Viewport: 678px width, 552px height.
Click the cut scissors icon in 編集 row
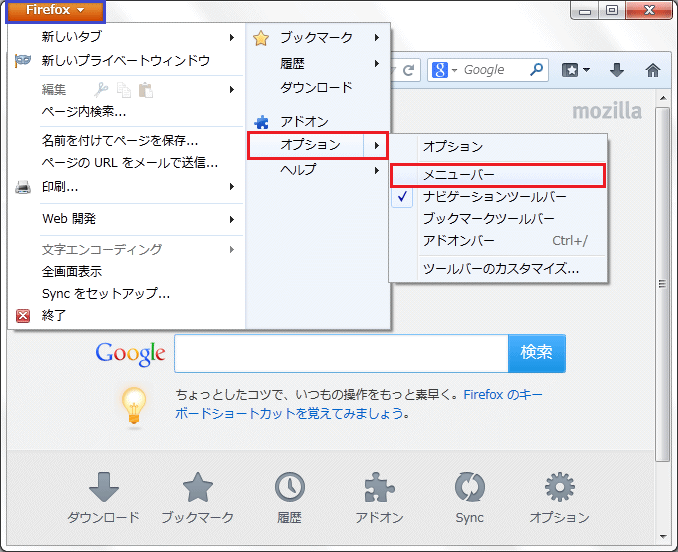coord(101,89)
